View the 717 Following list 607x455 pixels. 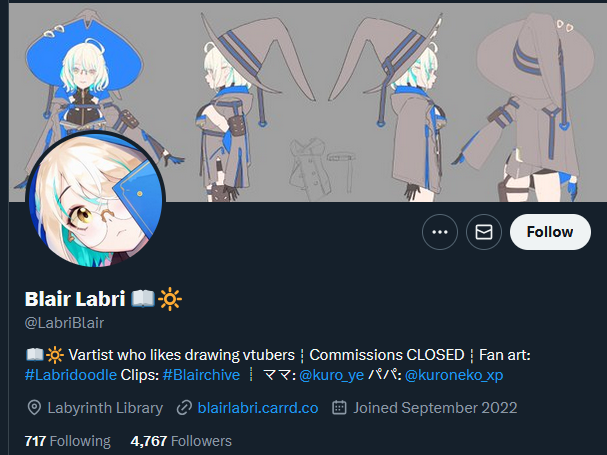coord(68,441)
